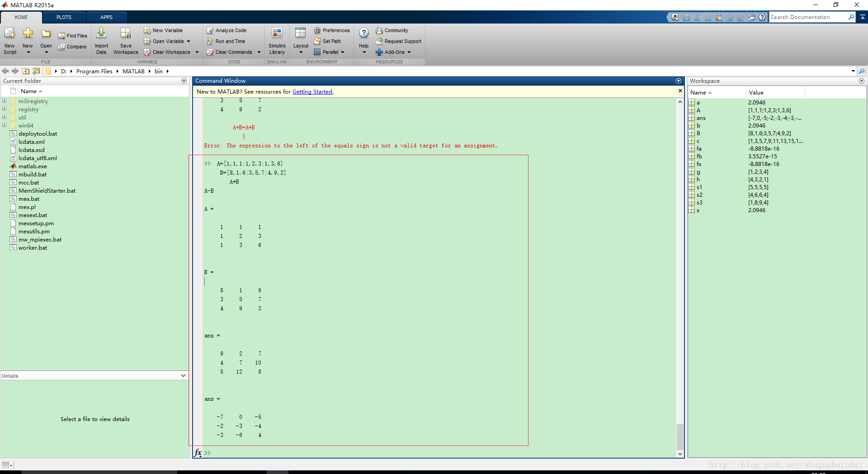Click Program Files in address path
The width and height of the screenshot is (868, 474).
pyautogui.click(x=94, y=71)
